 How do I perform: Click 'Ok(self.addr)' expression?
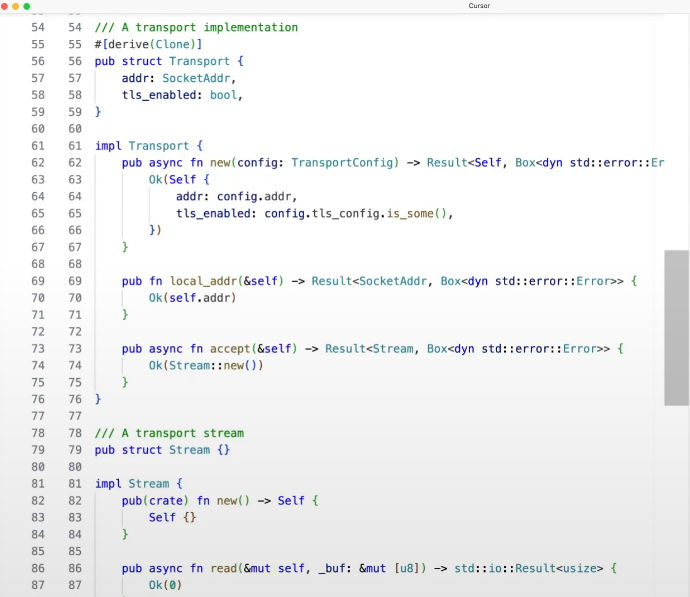tap(192, 298)
